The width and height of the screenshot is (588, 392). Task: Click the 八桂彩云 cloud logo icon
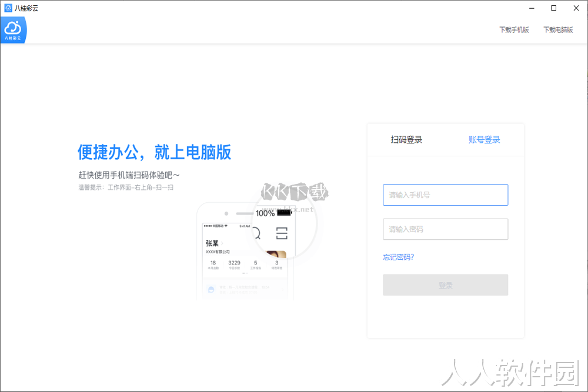13,30
